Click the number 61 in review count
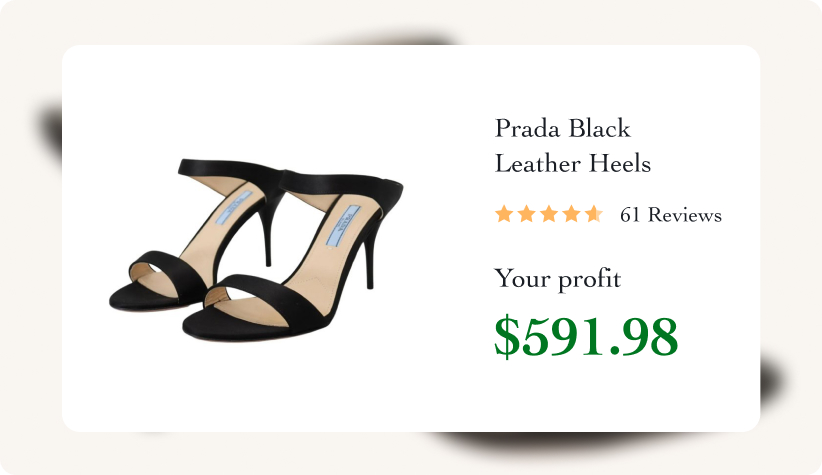 [x=630, y=215]
